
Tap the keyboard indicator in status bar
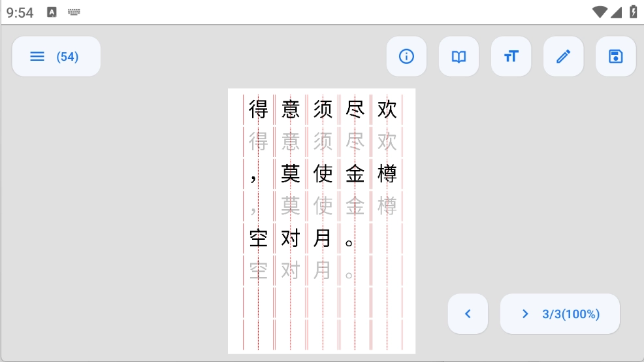coord(74,12)
